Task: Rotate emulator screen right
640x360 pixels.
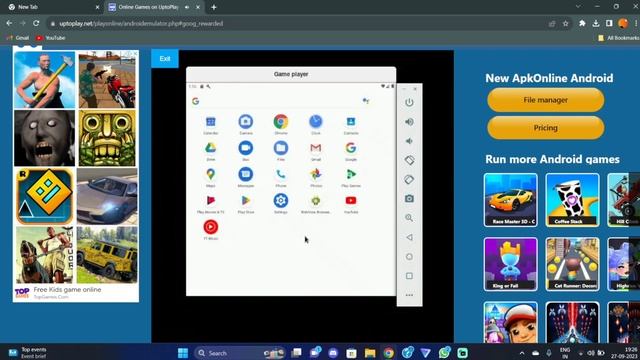Action: [x=409, y=179]
